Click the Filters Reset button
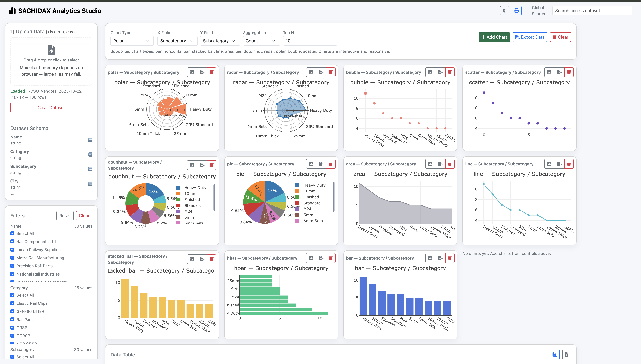This screenshot has width=641, height=364. pyautogui.click(x=65, y=215)
